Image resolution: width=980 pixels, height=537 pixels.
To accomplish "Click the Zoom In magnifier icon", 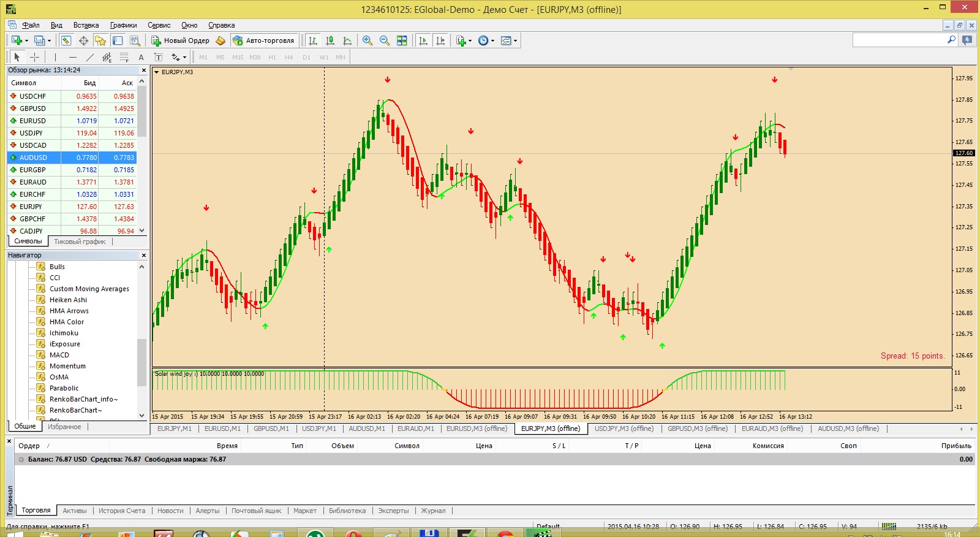I will coord(367,40).
